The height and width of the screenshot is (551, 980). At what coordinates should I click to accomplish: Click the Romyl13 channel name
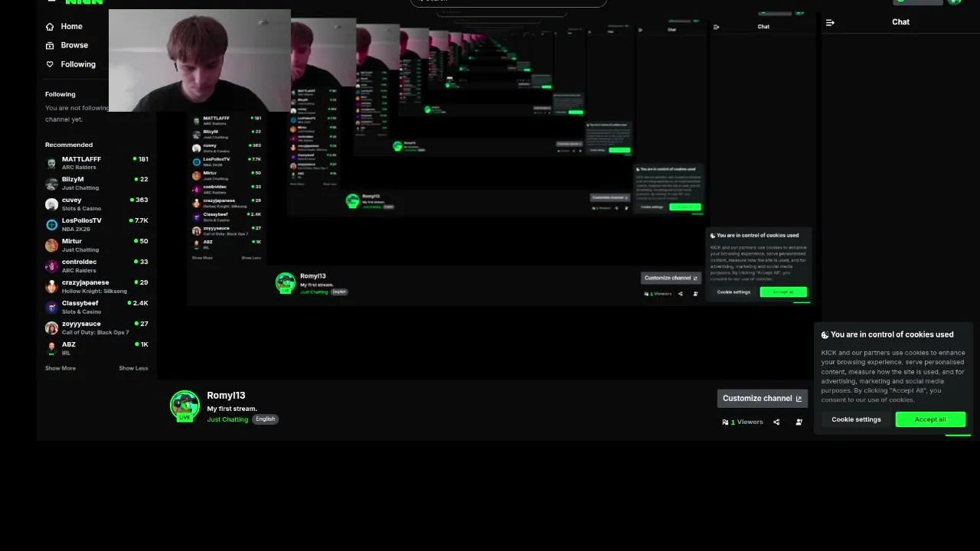point(226,396)
